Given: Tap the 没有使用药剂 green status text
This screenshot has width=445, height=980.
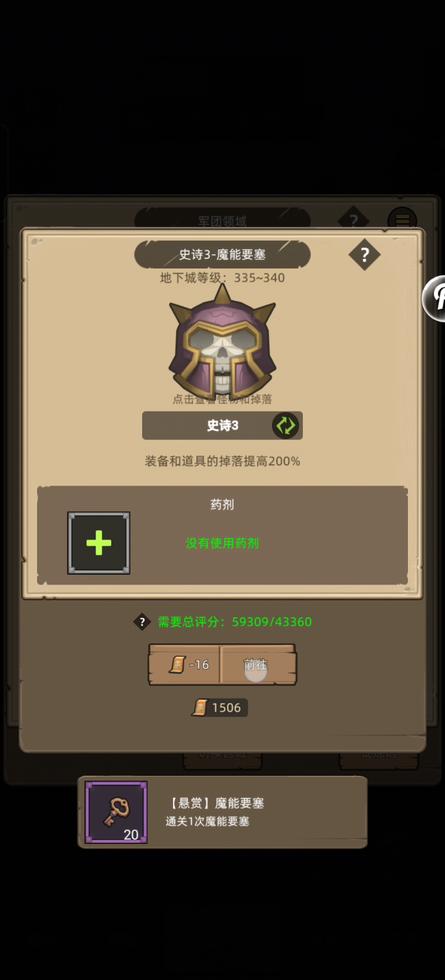Looking at the screenshot, I should click(x=222, y=543).
